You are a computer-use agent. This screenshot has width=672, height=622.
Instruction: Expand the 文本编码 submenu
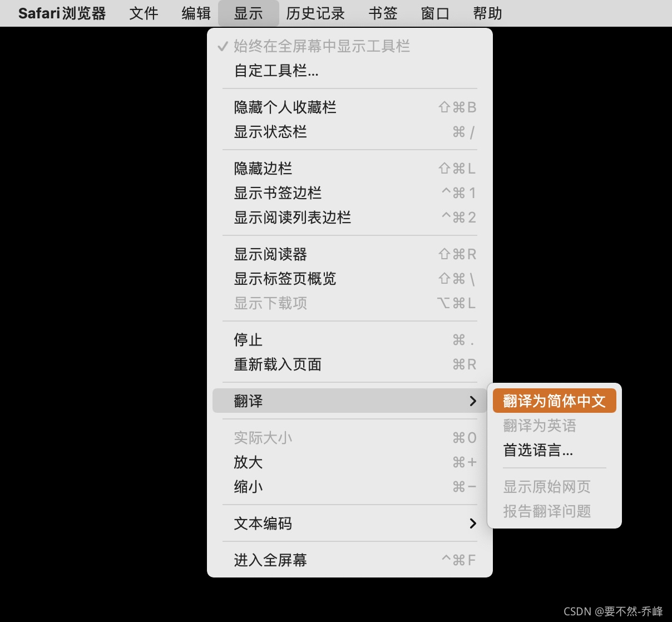click(x=350, y=524)
